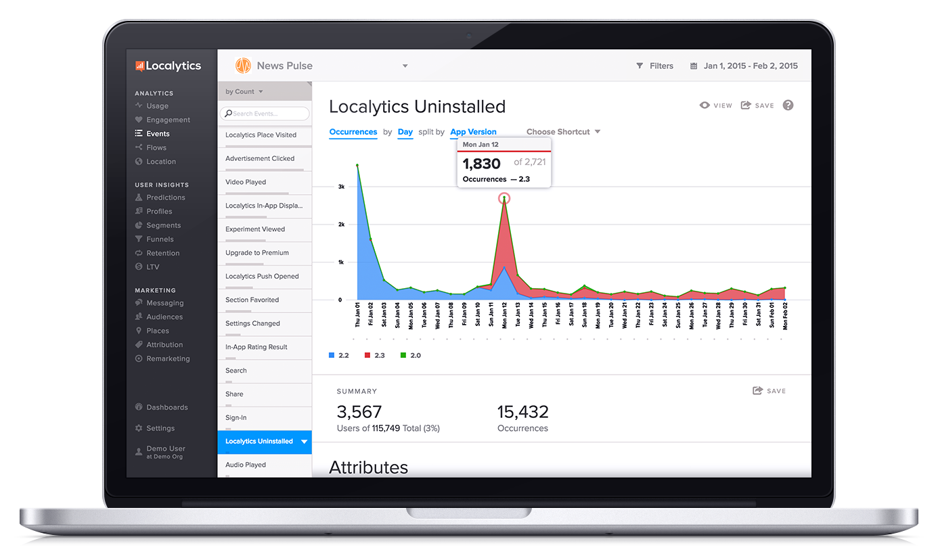
Task: Click the Dashboards icon
Action: pos(139,407)
